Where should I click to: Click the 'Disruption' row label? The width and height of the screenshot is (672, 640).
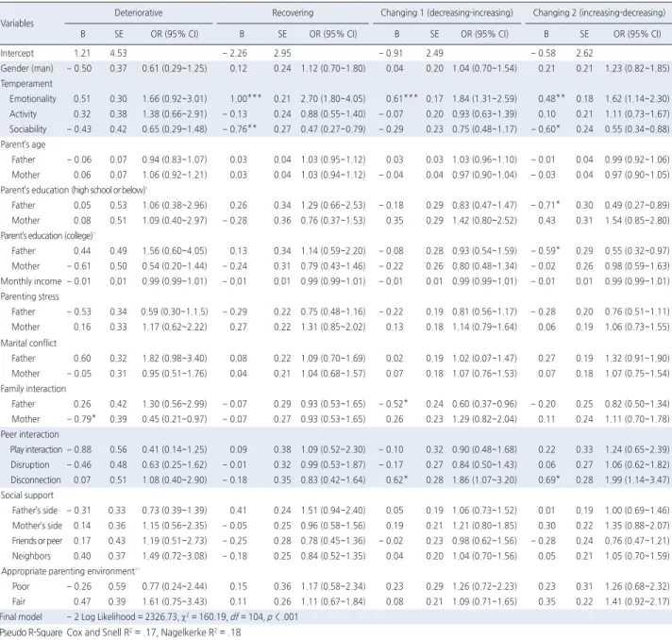30,464
